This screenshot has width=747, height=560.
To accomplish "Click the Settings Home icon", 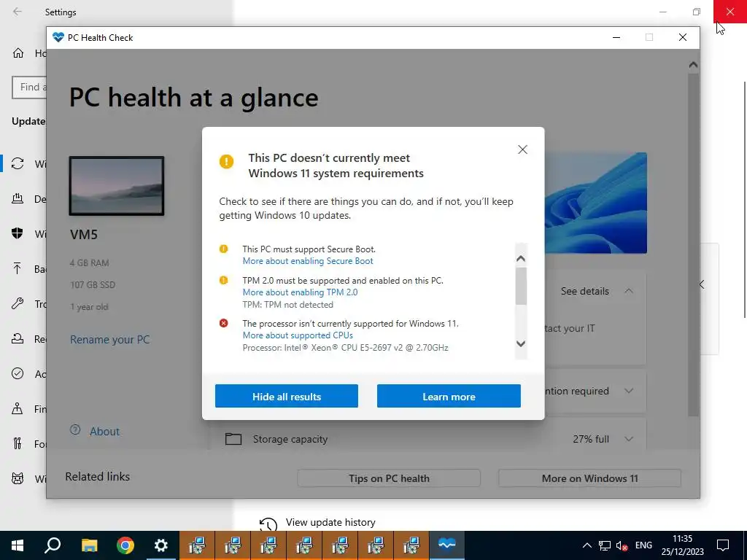I will (x=18, y=52).
